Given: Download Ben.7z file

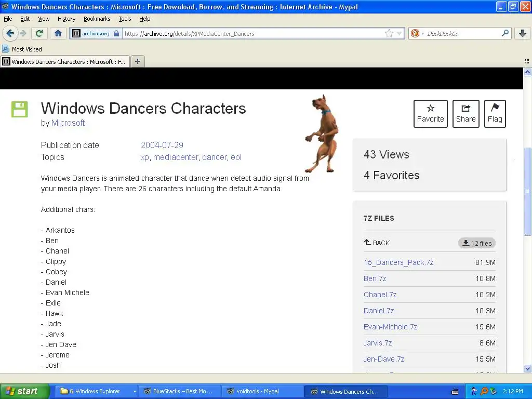Looking at the screenshot, I should pyautogui.click(x=375, y=278).
